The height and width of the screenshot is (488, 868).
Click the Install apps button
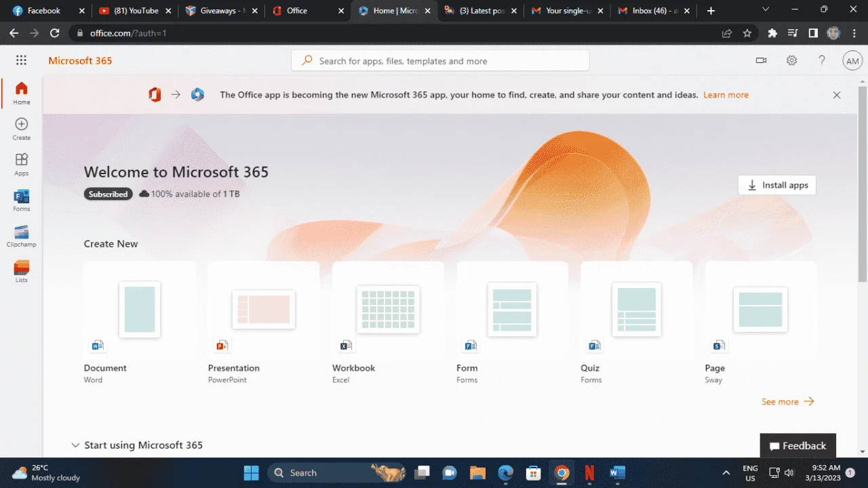click(x=777, y=185)
